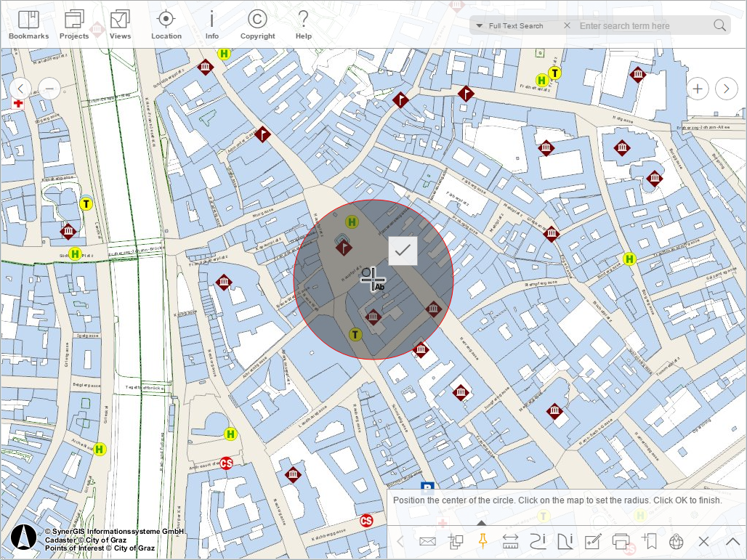Open the send-by-email tool
This screenshot has height=560, width=747.
427,541
